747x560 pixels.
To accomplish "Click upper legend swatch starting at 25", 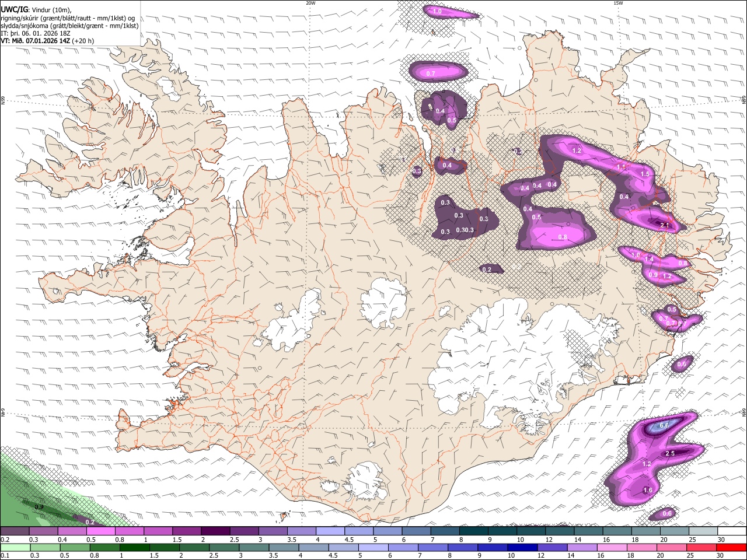I will [x=703, y=531].
